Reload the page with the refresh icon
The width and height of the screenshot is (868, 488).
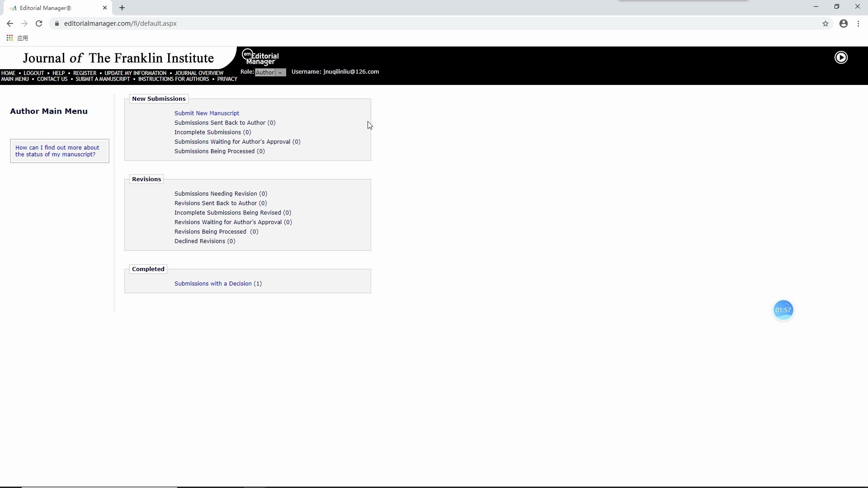39,23
